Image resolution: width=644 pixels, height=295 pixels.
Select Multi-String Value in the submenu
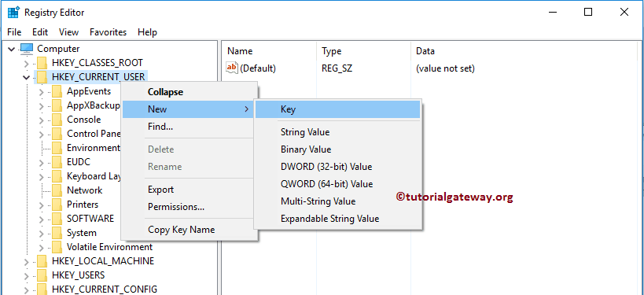(x=337, y=201)
